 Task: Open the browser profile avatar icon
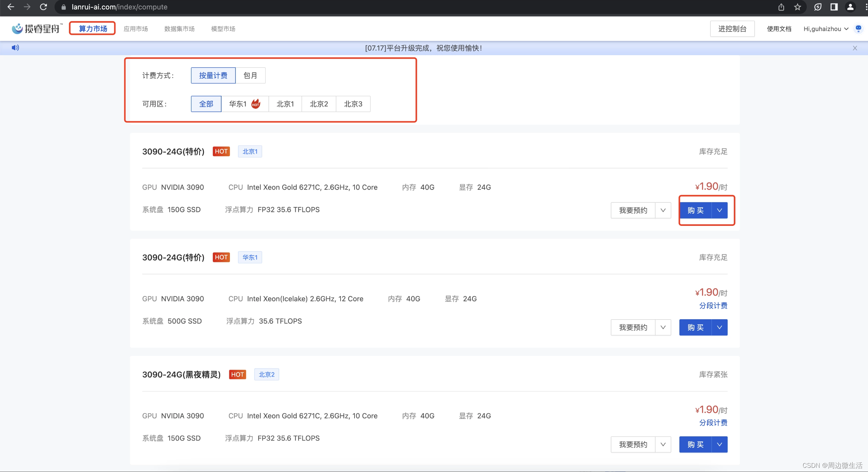click(x=850, y=7)
